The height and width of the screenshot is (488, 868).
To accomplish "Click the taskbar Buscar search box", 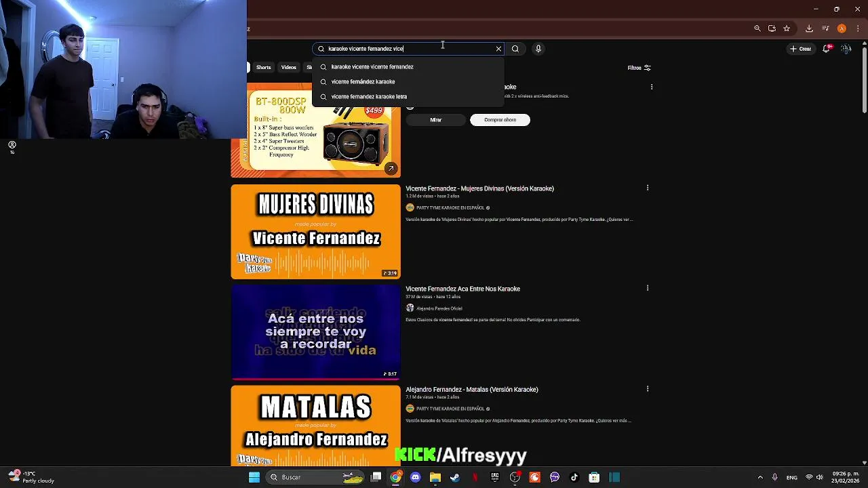I will pyautogui.click(x=315, y=477).
